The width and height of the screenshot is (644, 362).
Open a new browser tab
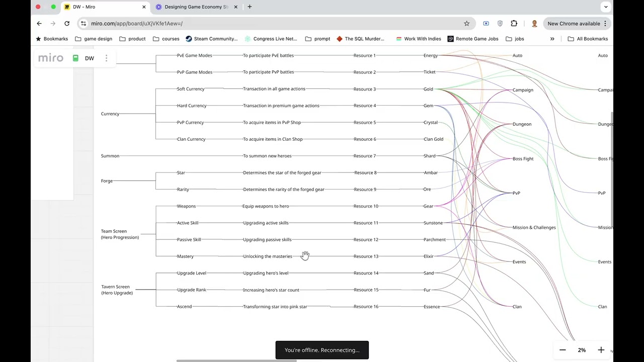coord(250,7)
